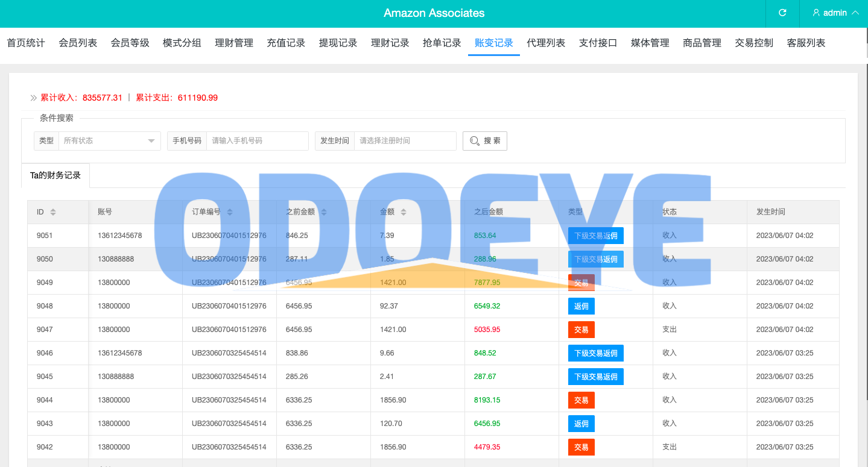Viewport: 868px width, 467px height.
Task: Sort by 之前金额 column arrows
Action: 324,212
